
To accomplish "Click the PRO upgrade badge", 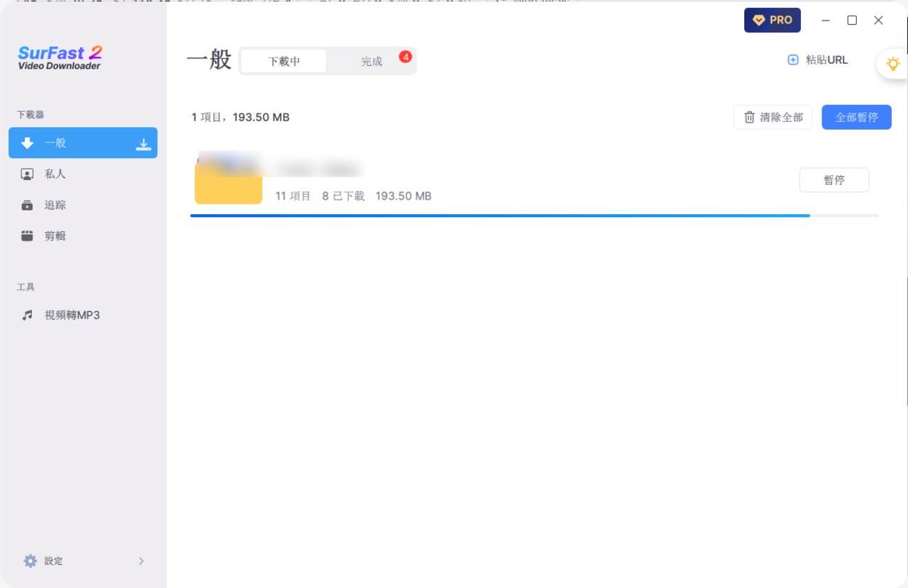I will pos(772,20).
